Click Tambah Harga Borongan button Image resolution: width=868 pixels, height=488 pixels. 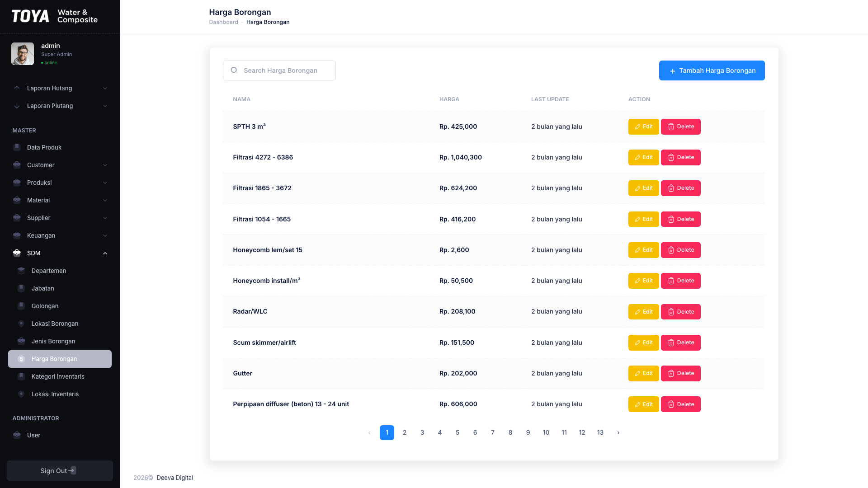[x=712, y=70]
